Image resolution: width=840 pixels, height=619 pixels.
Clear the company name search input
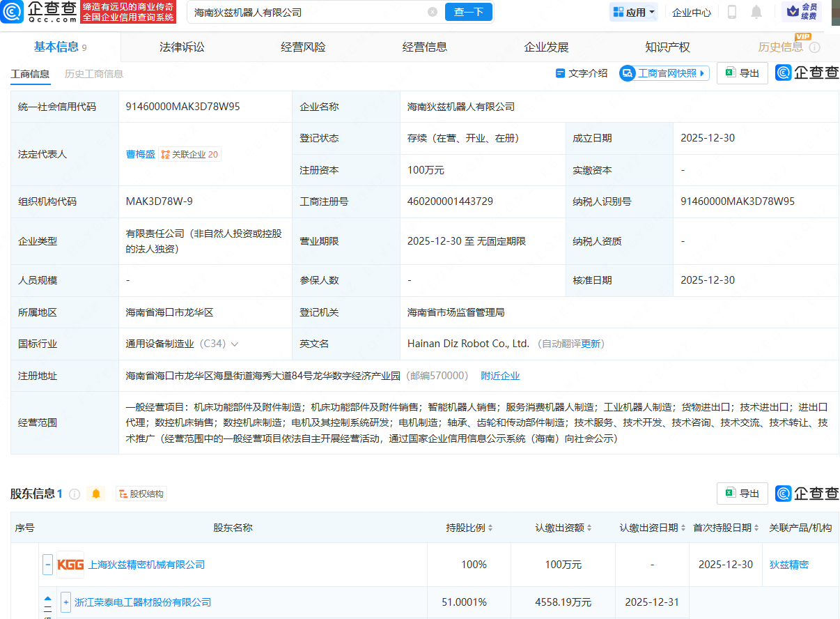[x=433, y=12]
